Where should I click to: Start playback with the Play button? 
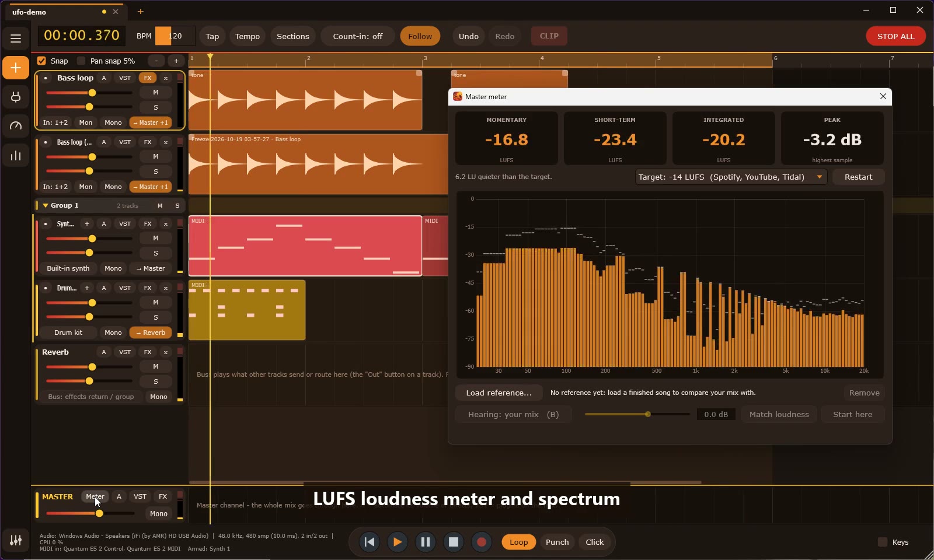pyautogui.click(x=398, y=542)
